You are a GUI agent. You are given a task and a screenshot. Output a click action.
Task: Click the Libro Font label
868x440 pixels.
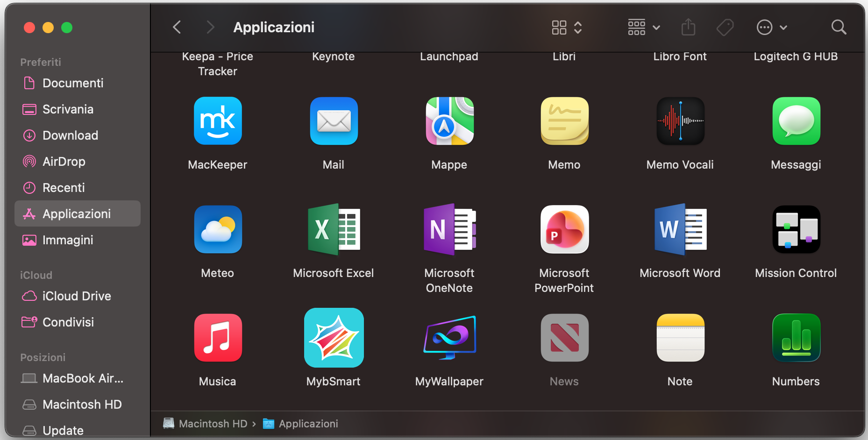680,57
